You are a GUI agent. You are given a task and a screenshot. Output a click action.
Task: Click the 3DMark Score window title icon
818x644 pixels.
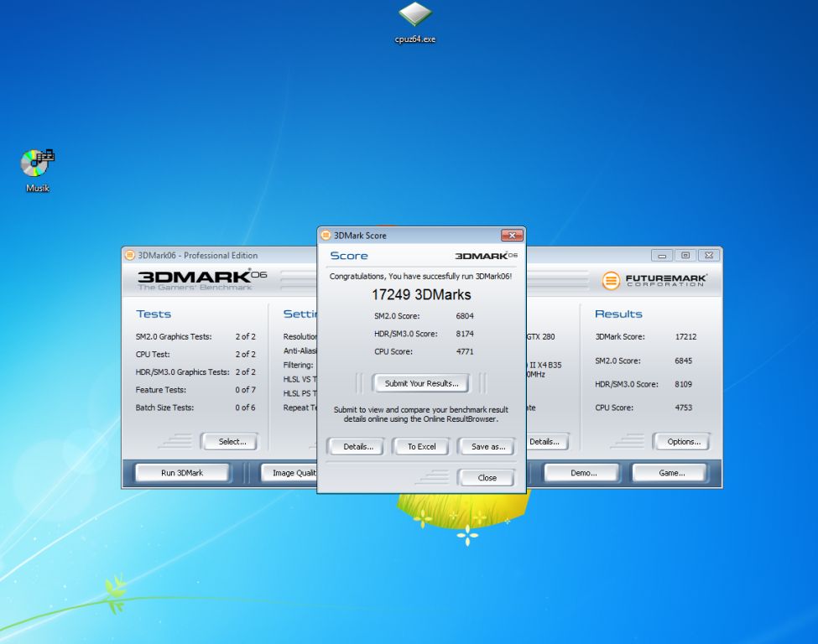[326, 235]
